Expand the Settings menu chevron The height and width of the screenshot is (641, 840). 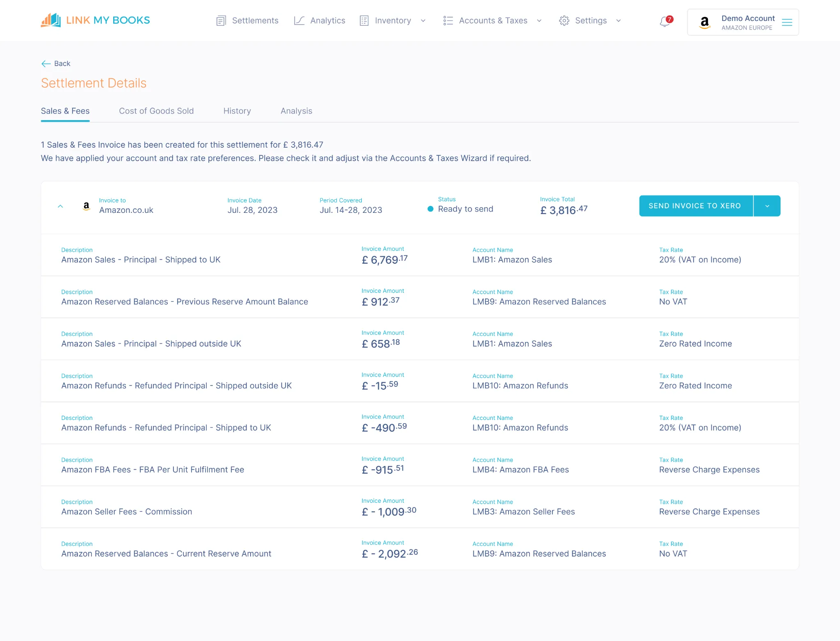619,21
